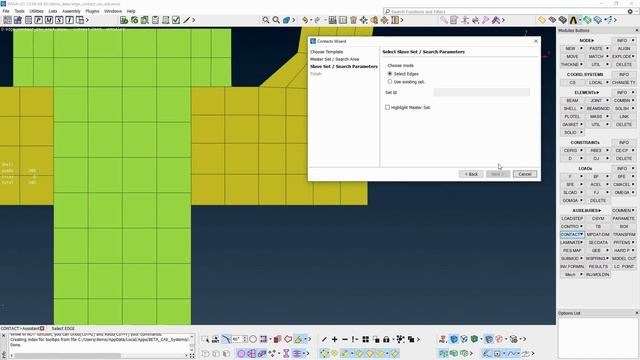
Task: Open the Plugins menu
Action: click(x=92, y=11)
